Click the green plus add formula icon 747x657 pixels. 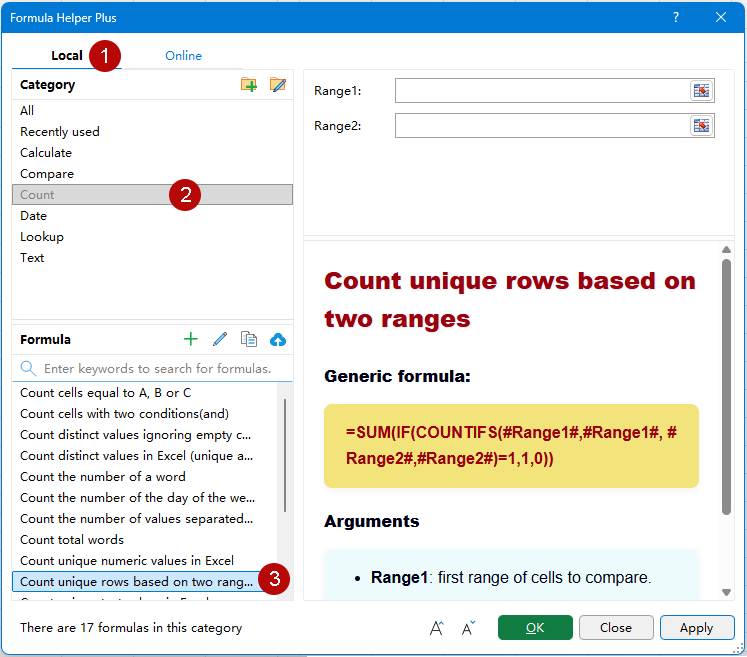(191, 339)
